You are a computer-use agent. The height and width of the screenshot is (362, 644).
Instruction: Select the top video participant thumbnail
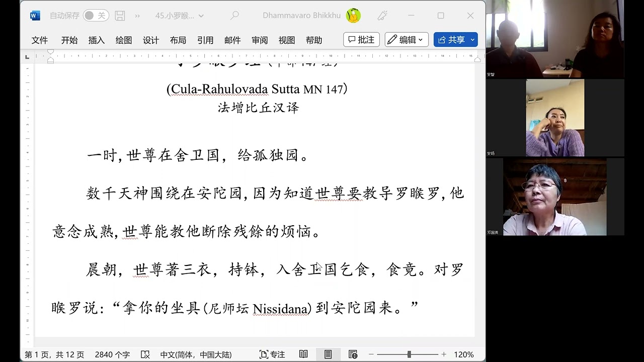pyautogui.click(x=555, y=39)
